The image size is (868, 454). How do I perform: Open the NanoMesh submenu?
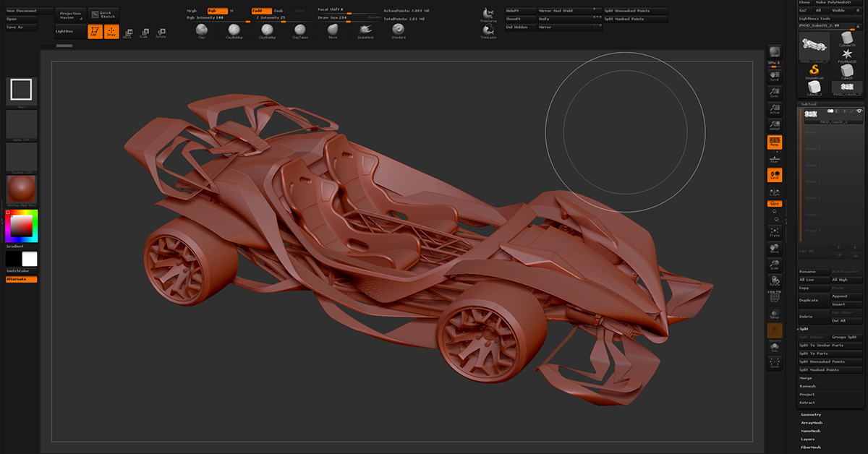pos(811,431)
